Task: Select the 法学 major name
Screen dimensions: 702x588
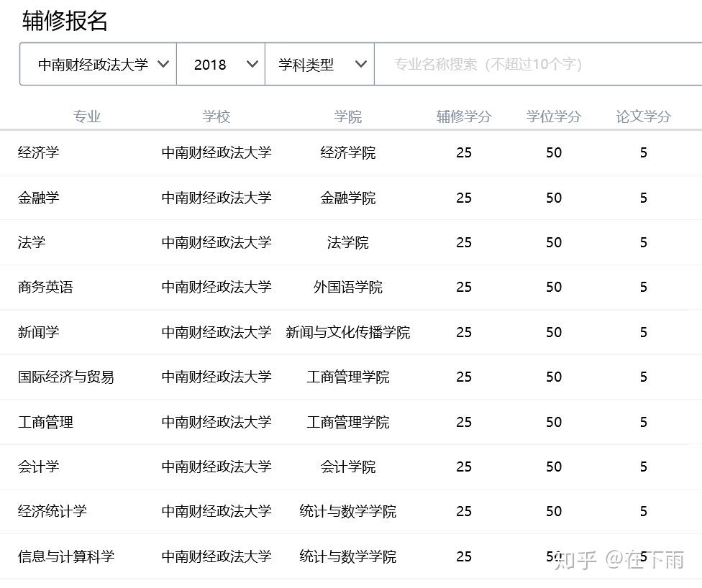Action: pyautogui.click(x=32, y=242)
